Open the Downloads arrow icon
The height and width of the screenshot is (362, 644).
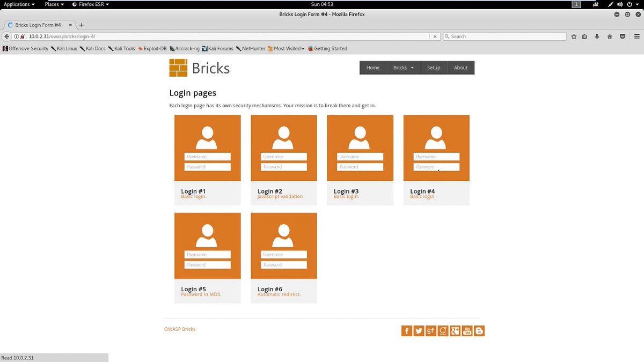point(597,36)
